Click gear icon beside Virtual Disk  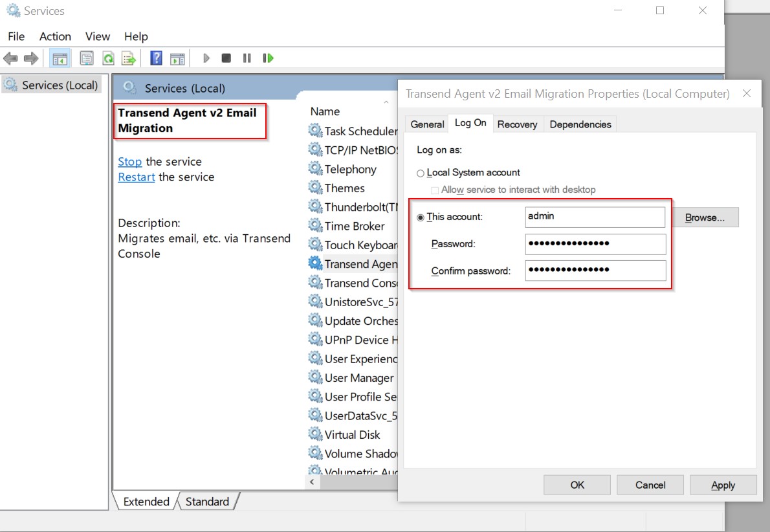click(x=314, y=434)
